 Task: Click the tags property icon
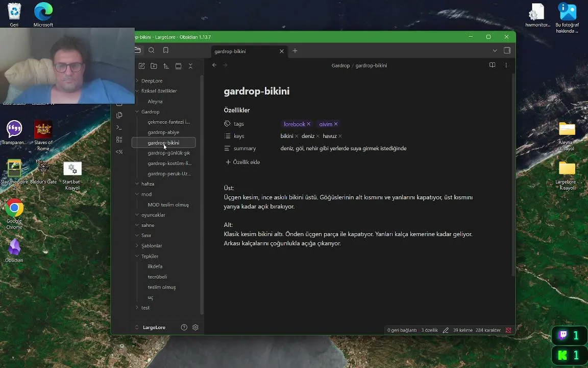(x=227, y=124)
